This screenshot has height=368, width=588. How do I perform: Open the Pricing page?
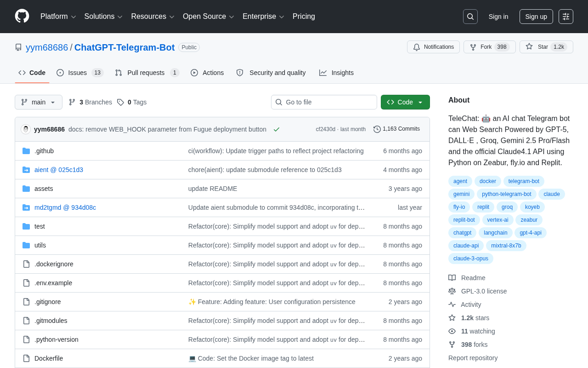point(304,17)
